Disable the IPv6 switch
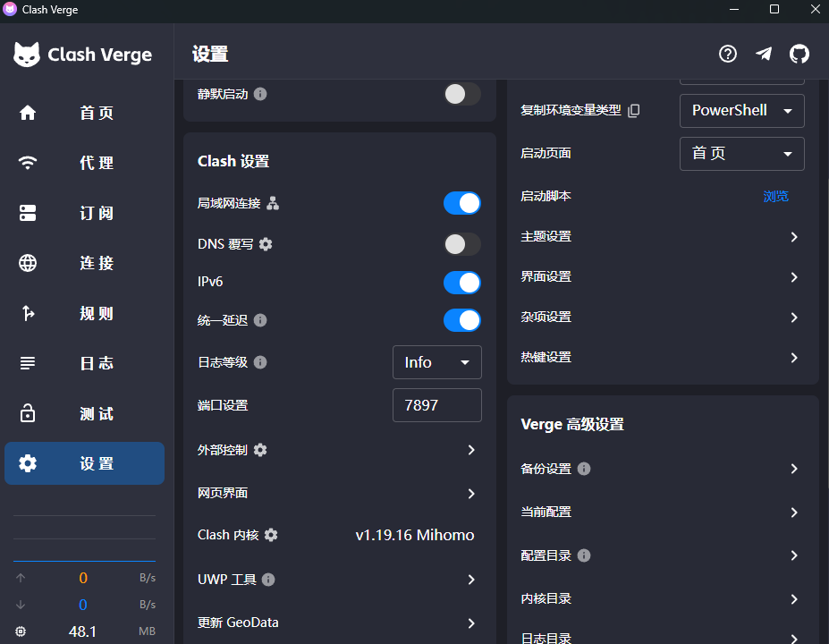The width and height of the screenshot is (829, 644). (462, 282)
